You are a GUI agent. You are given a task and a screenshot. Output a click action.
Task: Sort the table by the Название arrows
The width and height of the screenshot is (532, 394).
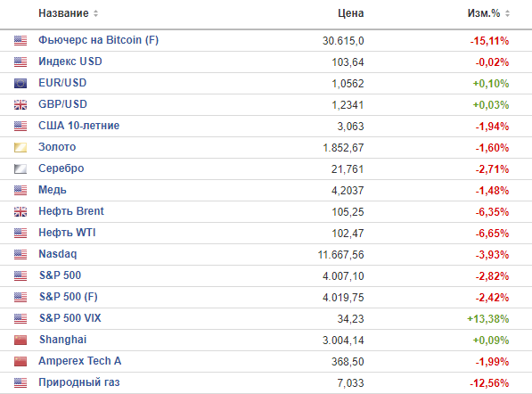tap(95, 13)
